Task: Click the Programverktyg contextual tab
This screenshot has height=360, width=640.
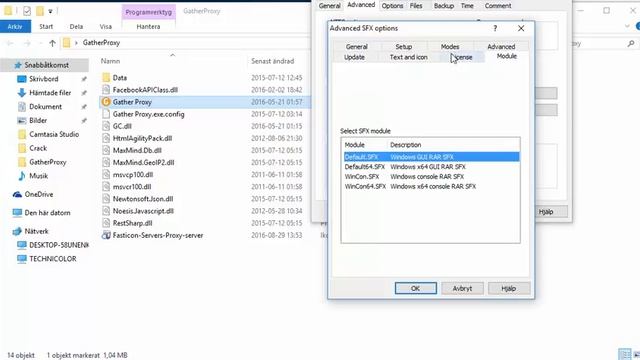Action: coord(149,12)
